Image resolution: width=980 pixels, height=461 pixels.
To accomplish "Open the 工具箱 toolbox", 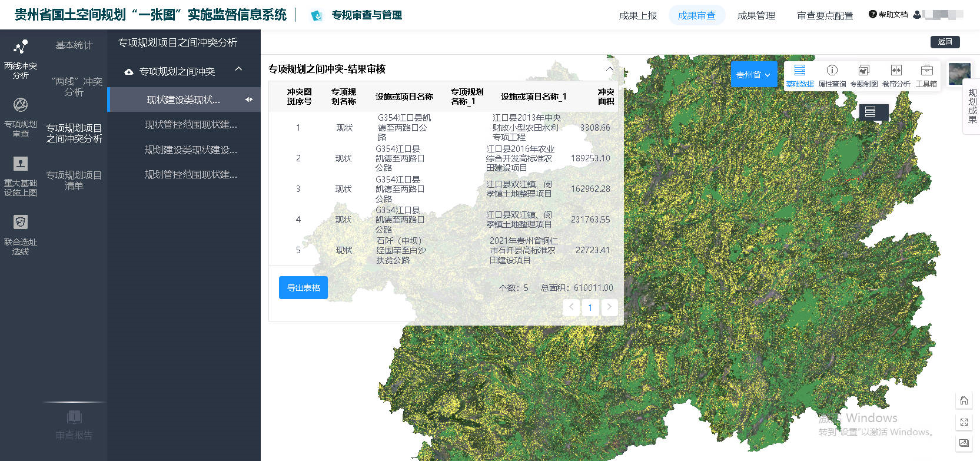I will pos(926,75).
